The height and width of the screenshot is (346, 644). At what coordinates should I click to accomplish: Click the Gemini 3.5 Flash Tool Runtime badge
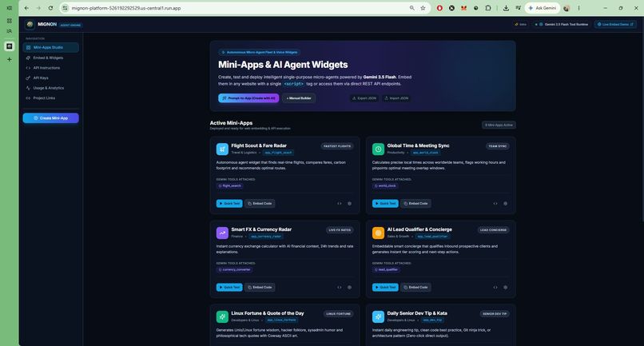563,24
